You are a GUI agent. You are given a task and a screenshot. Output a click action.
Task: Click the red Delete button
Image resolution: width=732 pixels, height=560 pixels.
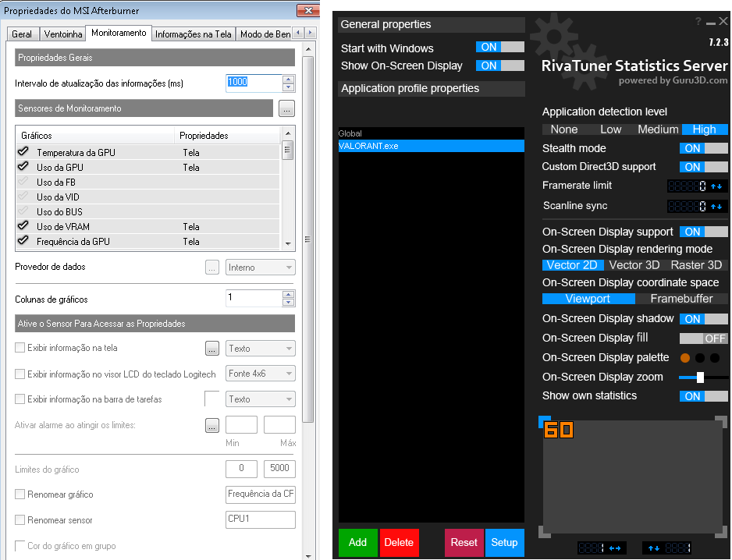pyautogui.click(x=399, y=542)
